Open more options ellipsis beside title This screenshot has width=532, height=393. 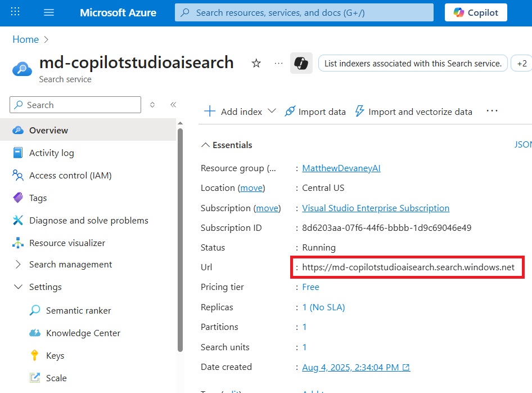point(278,63)
